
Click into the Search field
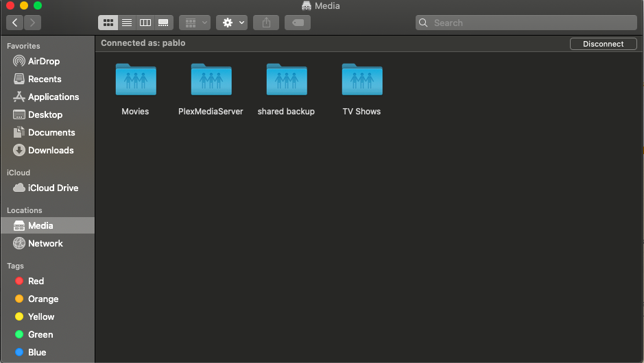tap(526, 23)
